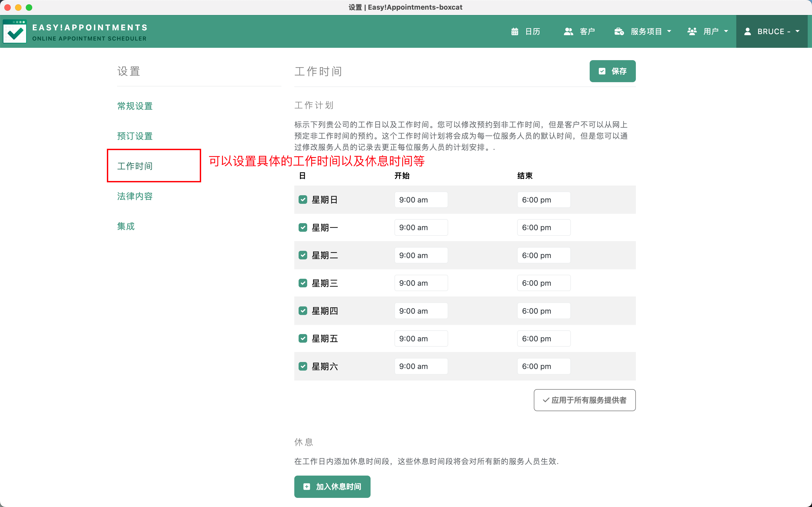812x507 pixels.
Task: Toggle the 星期二 checkbox
Action: 303,255
